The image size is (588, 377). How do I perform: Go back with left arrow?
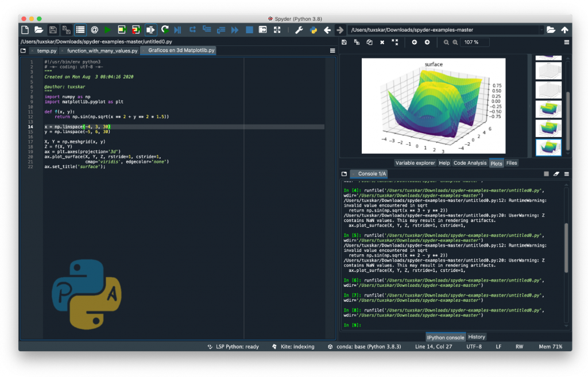click(x=327, y=30)
